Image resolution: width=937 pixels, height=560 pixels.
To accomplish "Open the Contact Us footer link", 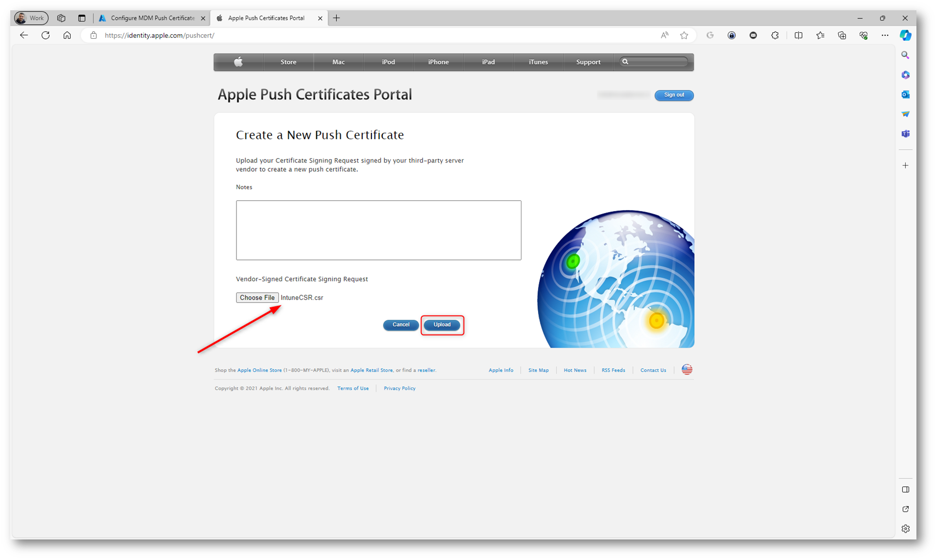I will pos(653,370).
